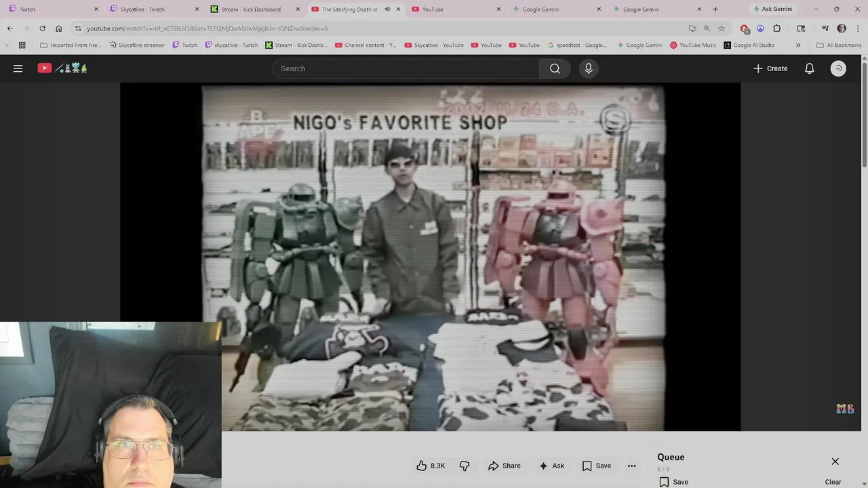Open the Chrome profile avatar
Image resolution: width=868 pixels, height=488 pixels.
point(842,28)
